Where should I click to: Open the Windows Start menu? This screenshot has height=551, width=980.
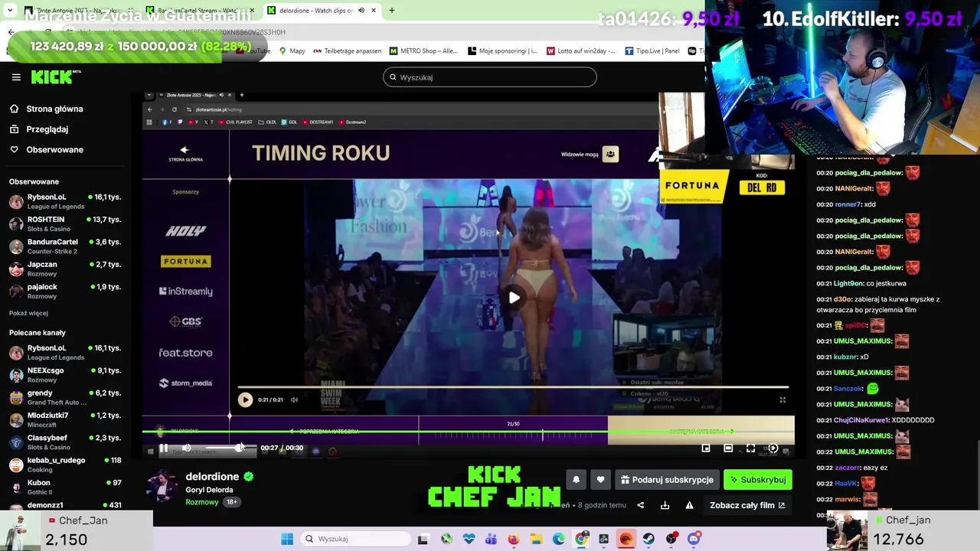287,539
